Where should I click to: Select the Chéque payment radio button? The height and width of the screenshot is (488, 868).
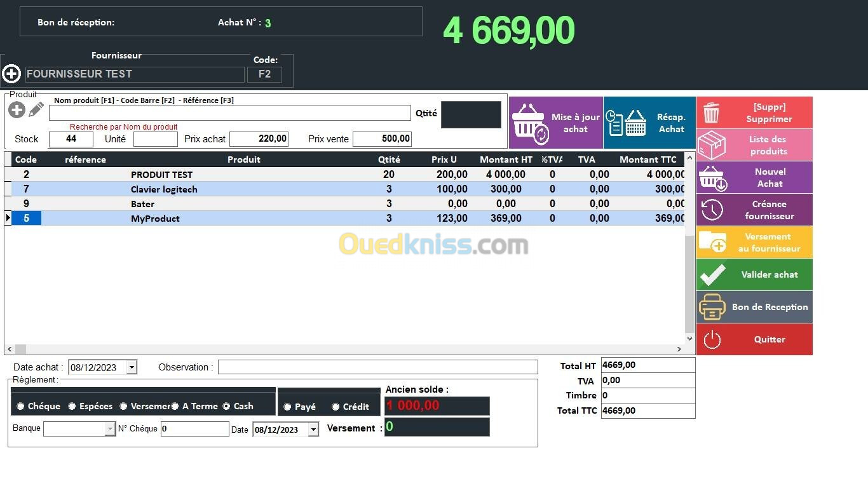pos(20,406)
